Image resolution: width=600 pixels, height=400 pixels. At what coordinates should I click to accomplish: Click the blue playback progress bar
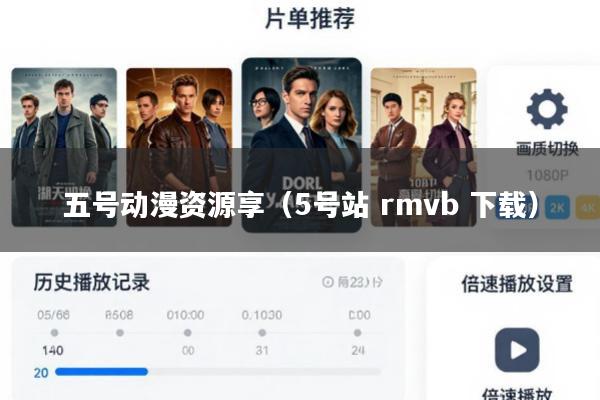101,372
